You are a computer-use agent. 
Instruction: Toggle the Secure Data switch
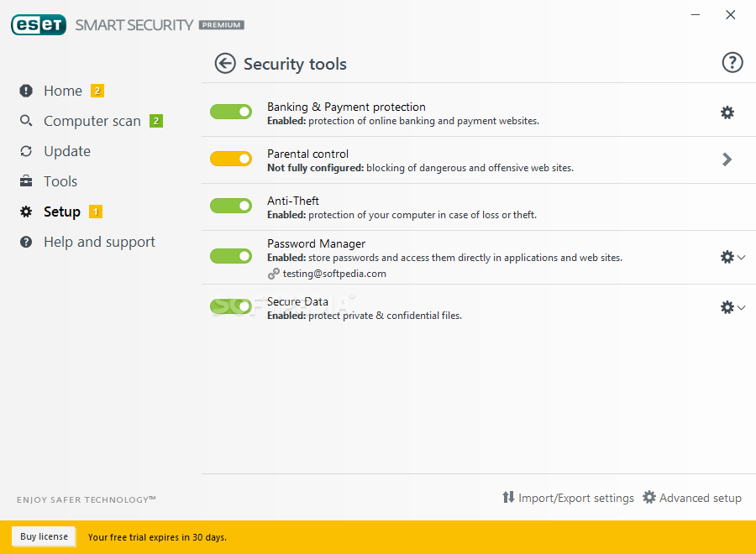(231, 306)
